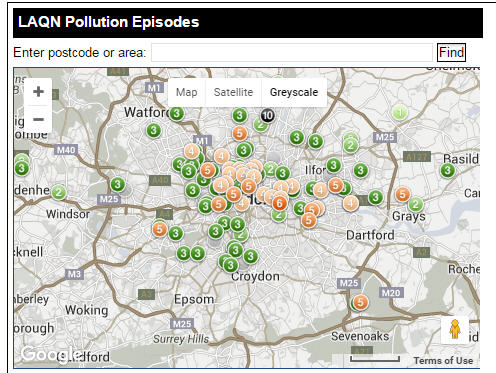Click the Google logo on map

(50, 354)
